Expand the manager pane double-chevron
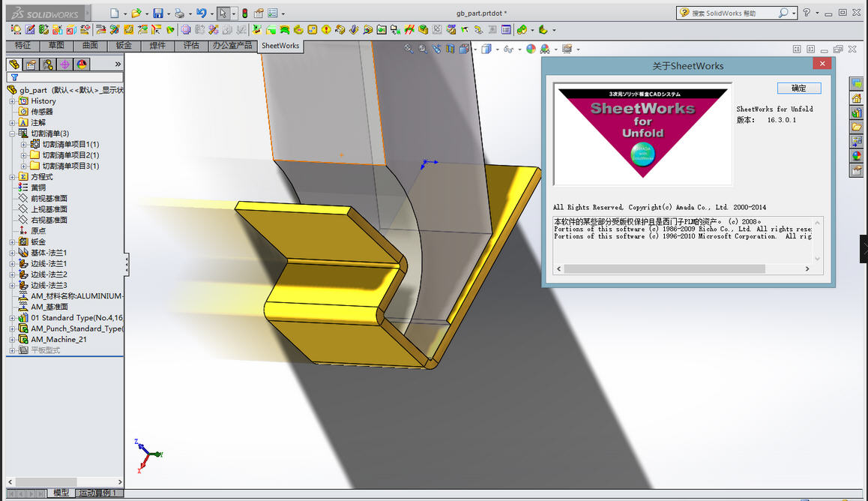868x501 pixels. tap(118, 64)
